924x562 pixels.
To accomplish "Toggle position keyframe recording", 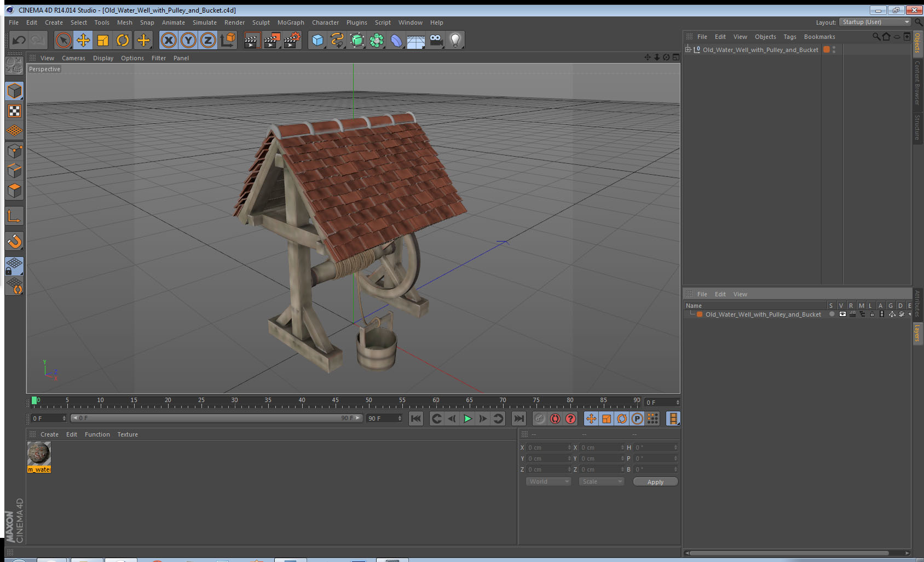I will pyautogui.click(x=591, y=418).
